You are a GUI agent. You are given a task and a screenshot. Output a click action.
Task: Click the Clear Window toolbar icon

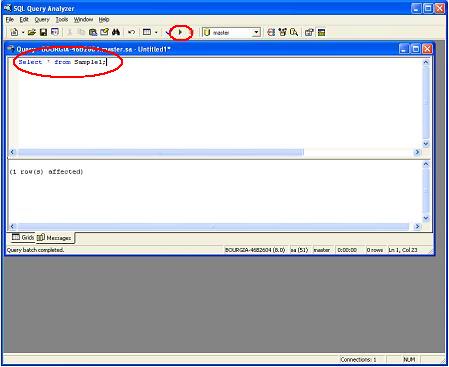click(104, 32)
